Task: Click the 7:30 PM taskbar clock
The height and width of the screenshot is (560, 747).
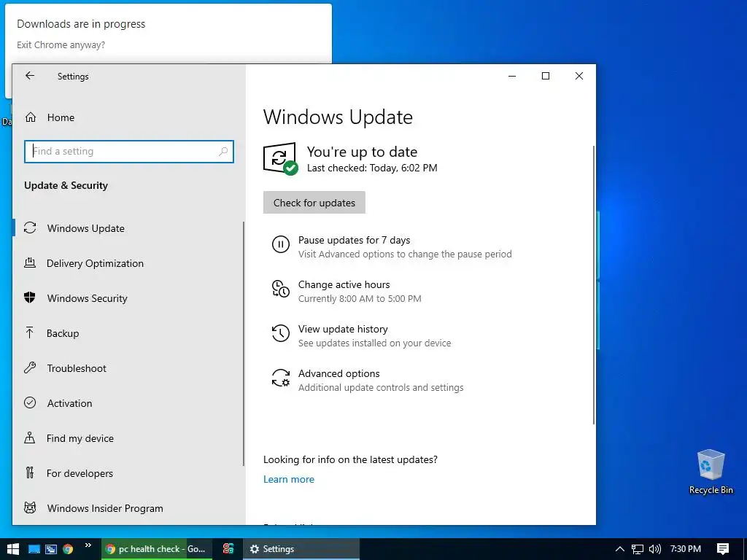Action: coord(686,549)
